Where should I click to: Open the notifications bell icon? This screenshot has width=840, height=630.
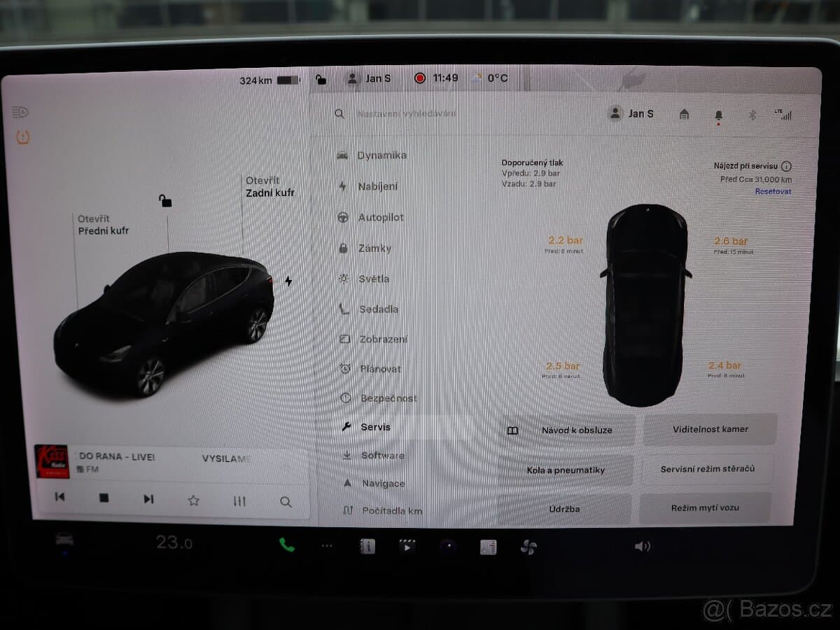point(718,115)
